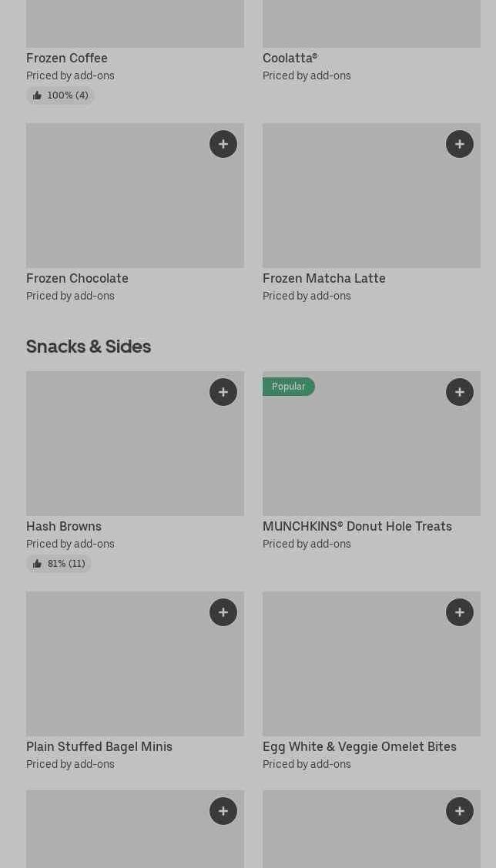Click the Snacks & Sides section heading
The image size is (496, 868).
click(89, 347)
